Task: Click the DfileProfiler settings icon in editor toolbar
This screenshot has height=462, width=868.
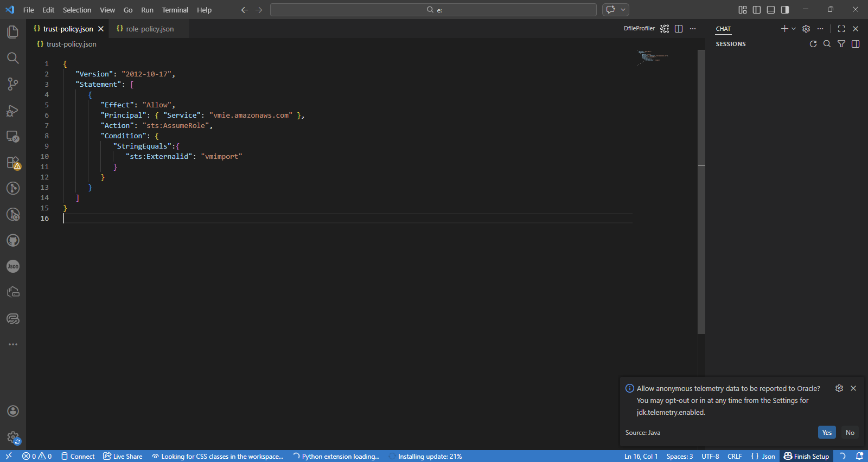Action: coord(665,29)
